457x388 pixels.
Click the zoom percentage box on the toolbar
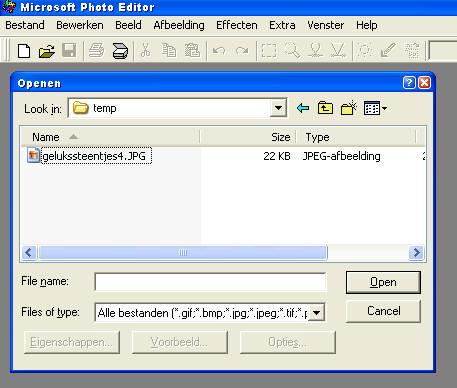(442, 51)
